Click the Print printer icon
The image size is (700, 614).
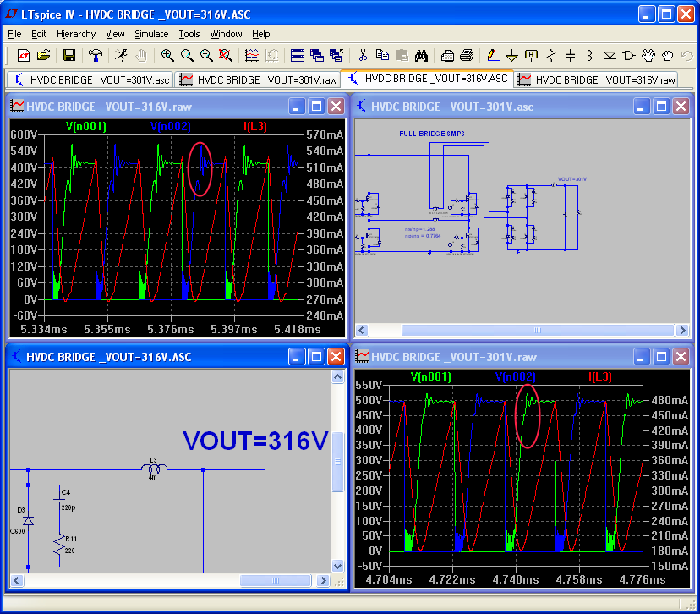pyautogui.click(x=467, y=55)
